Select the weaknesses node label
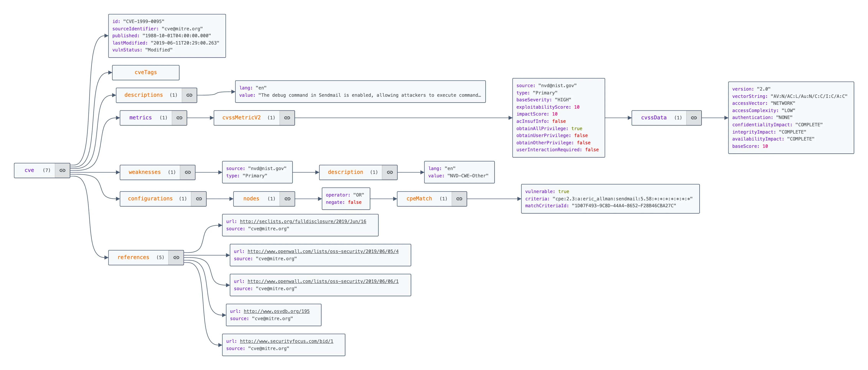The width and height of the screenshot is (868, 370). click(145, 172)
